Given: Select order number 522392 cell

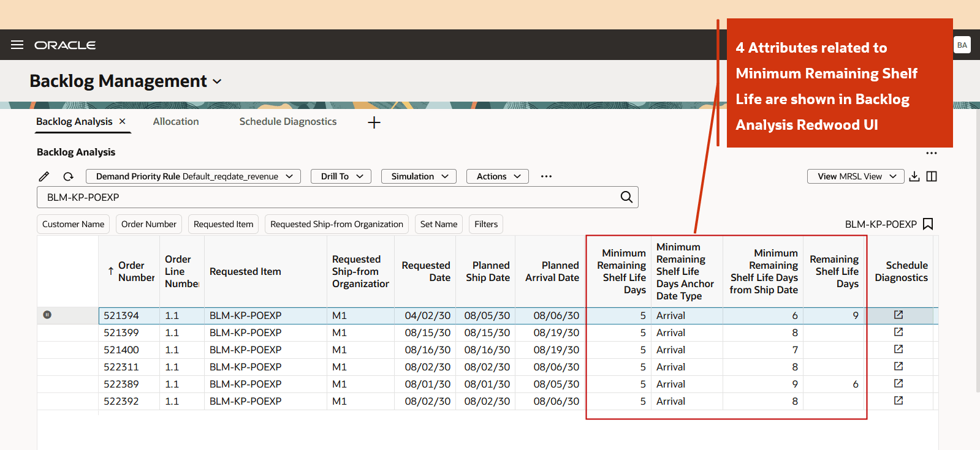Looking at the screenshot, I should (129, 401).
